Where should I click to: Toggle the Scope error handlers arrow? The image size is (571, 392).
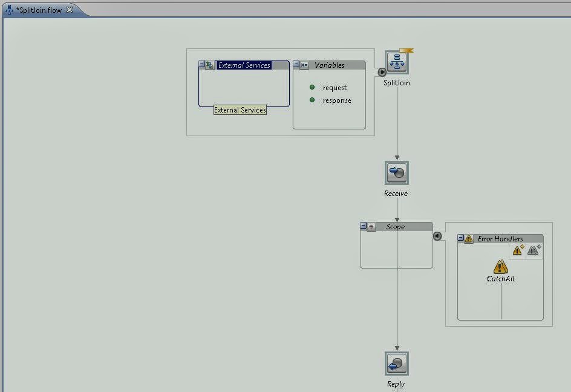tap(437, 236)
